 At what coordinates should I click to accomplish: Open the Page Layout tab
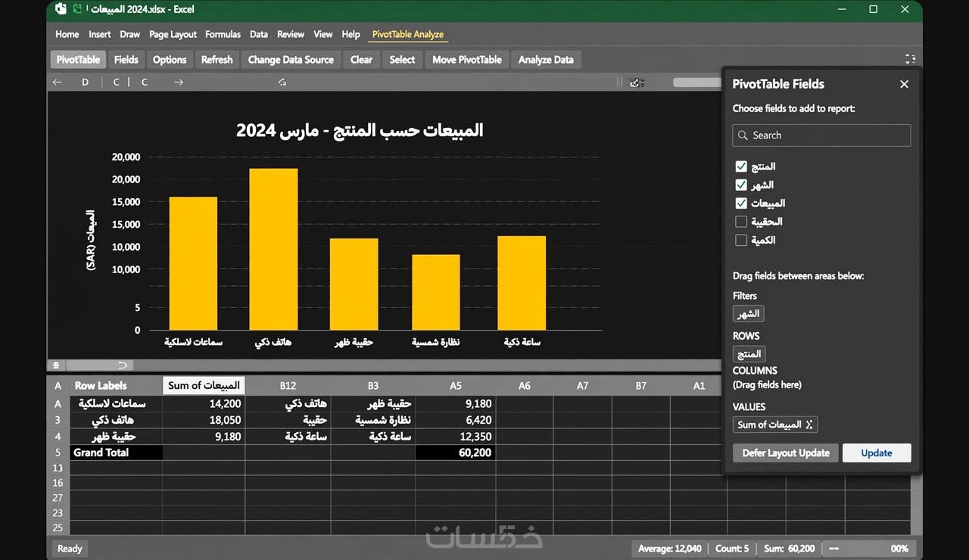pyautogui.click(x=173, y=34)
